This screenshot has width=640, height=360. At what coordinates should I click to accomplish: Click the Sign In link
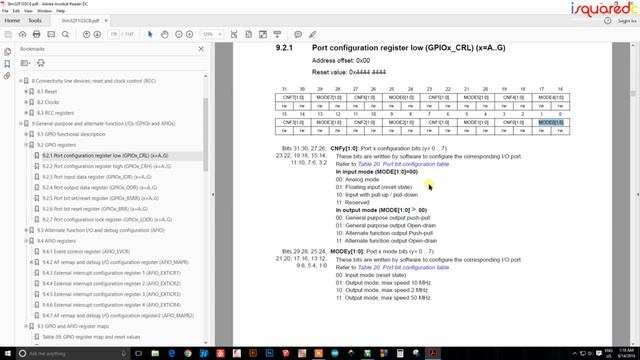pos(627,21)
